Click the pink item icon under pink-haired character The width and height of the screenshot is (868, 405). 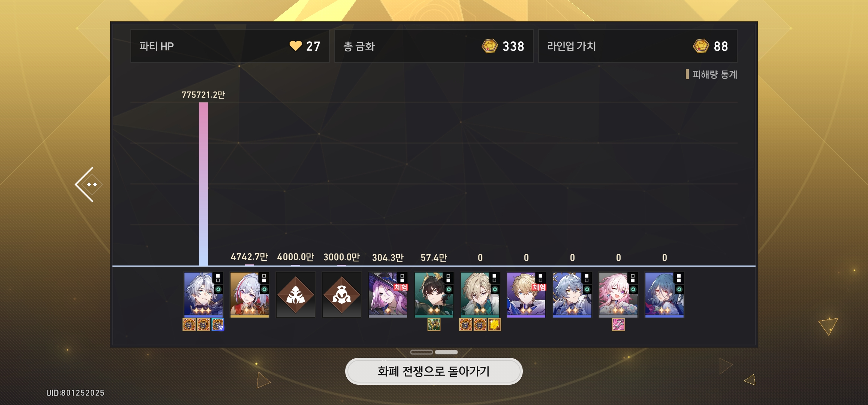click(618, 325)
